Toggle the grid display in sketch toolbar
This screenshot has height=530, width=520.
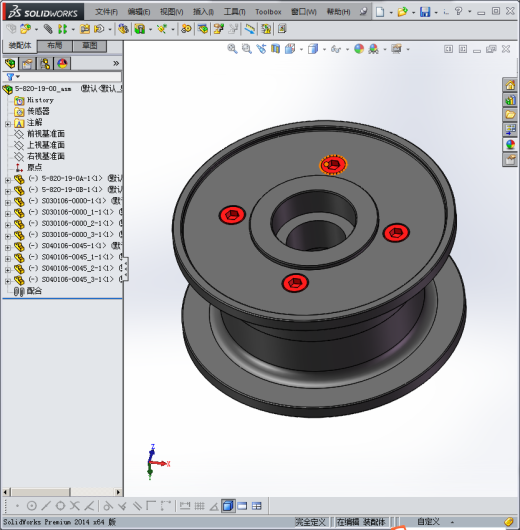(199, 506)
